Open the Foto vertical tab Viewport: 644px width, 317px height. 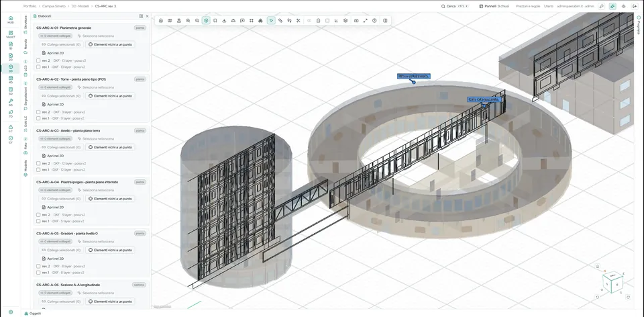pyautogui.click(x=25, y=146)
